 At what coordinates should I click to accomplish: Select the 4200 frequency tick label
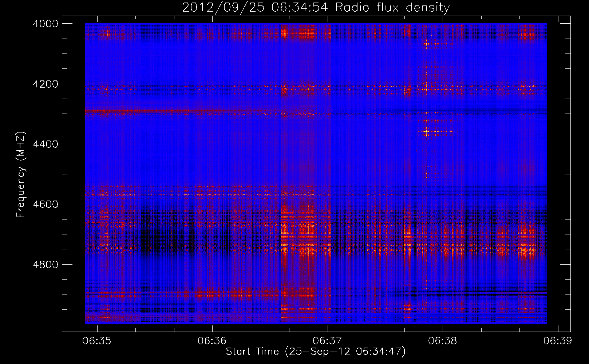[x=46, y=84]
